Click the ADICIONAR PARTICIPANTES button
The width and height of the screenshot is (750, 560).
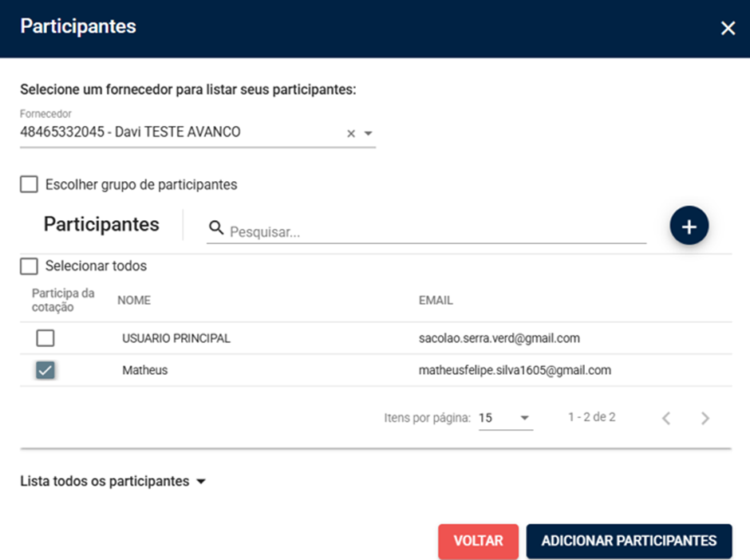click(629, 541)
